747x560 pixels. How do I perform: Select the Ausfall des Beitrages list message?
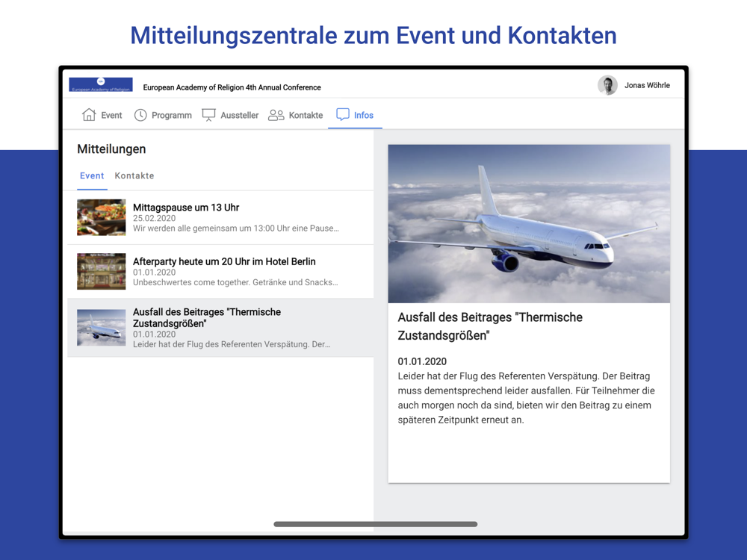coord(220,328)
